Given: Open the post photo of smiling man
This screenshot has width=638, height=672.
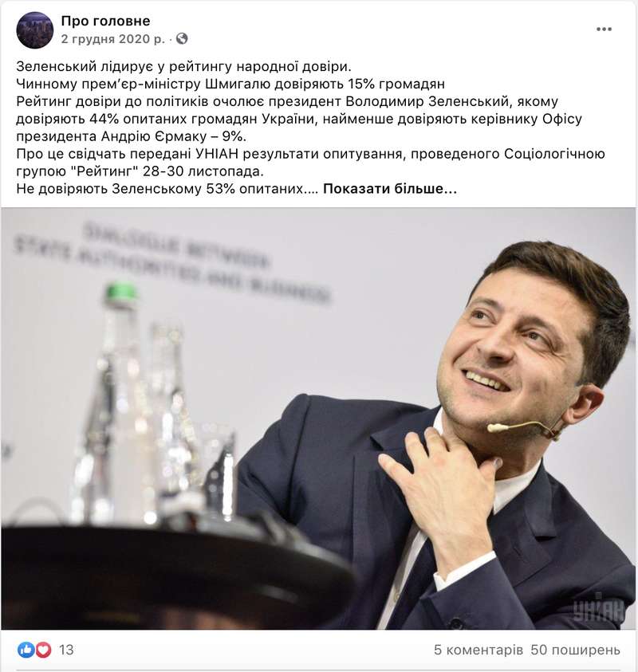Looking at the screenshot, I should click(318, 419).
